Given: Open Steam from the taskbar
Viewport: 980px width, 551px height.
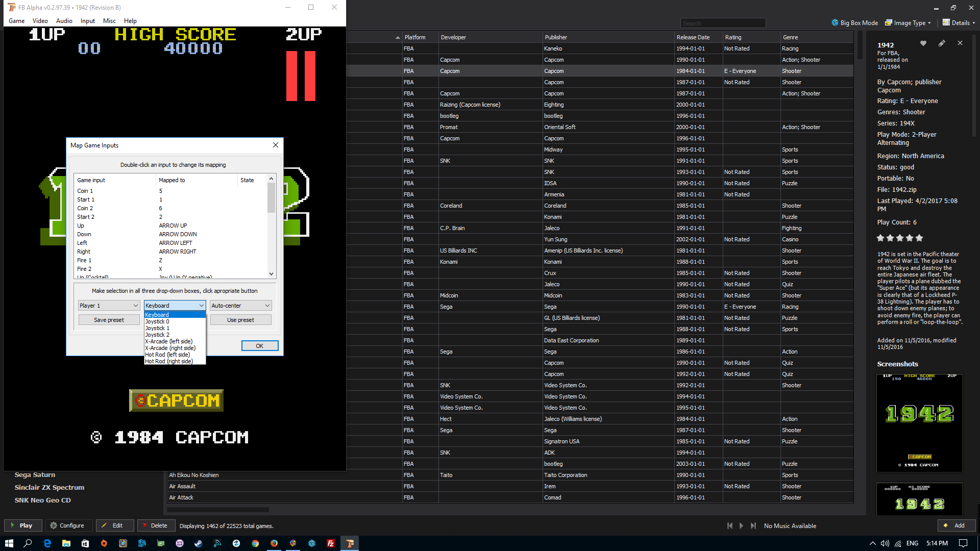Looking at the screenshot, I should click(198, 543).
